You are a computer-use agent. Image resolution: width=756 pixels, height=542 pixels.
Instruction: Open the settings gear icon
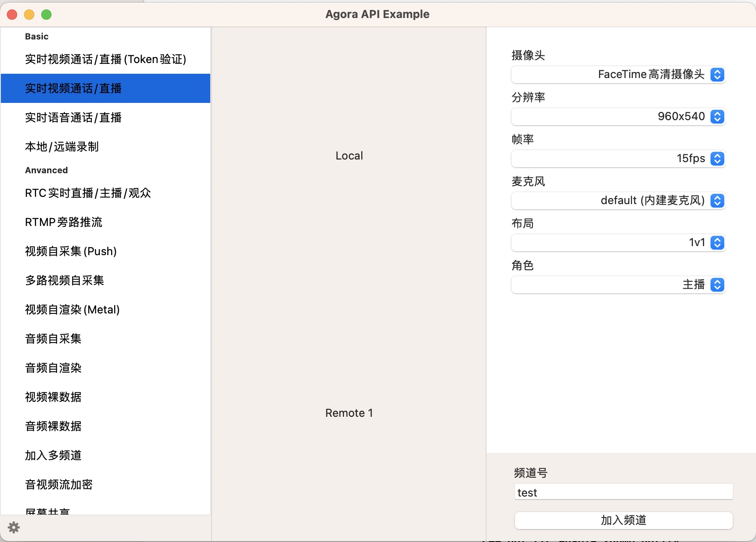tap(14, 527)
